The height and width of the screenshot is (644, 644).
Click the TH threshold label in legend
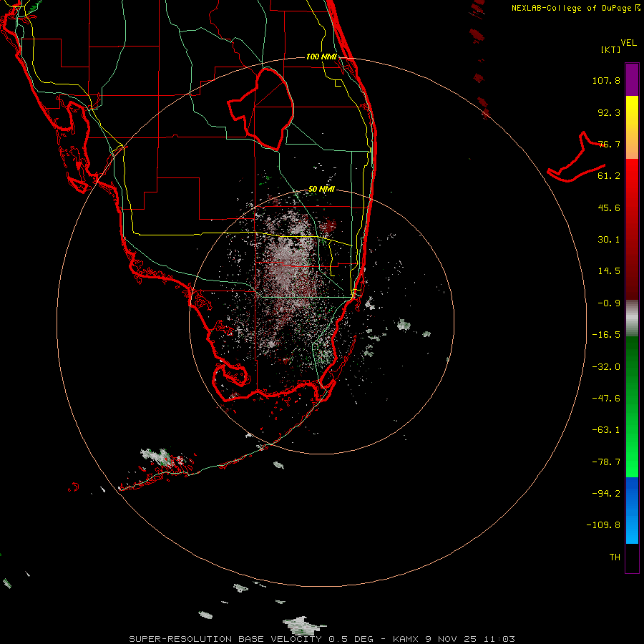pyautogui.click(x=615, y=557)
